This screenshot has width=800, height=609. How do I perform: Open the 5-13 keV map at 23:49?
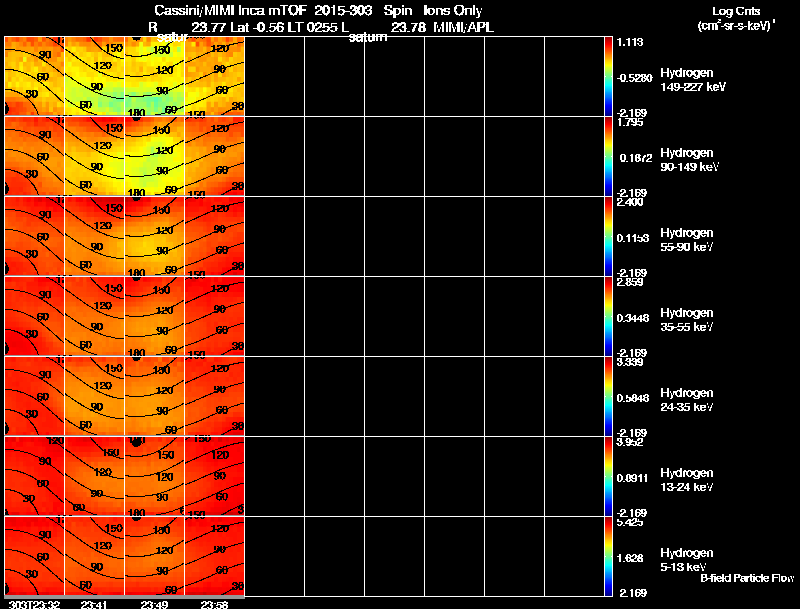click(155, 556)
